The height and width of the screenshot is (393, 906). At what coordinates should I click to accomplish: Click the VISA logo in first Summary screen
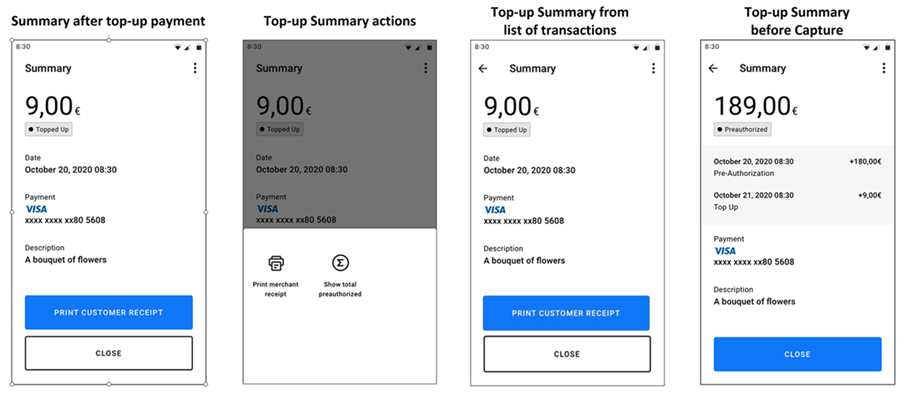pos(36,209)
